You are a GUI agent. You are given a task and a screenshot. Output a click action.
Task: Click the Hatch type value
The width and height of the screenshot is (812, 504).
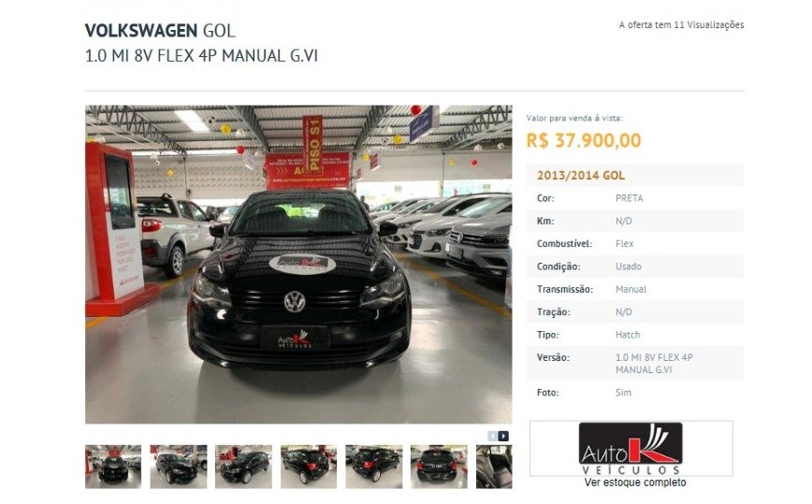pyautogui.click(x=628, y=335)
